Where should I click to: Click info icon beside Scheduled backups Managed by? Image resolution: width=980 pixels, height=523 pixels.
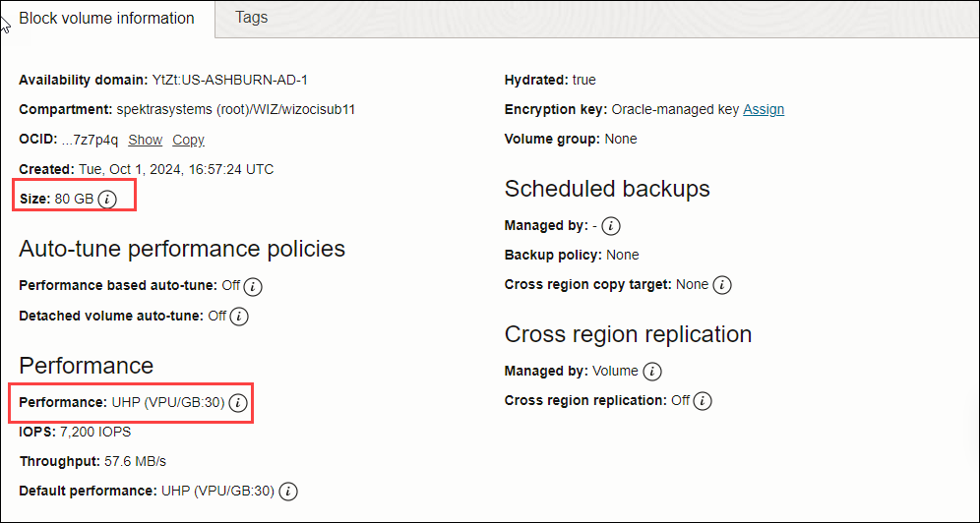(x=611, y=226)
